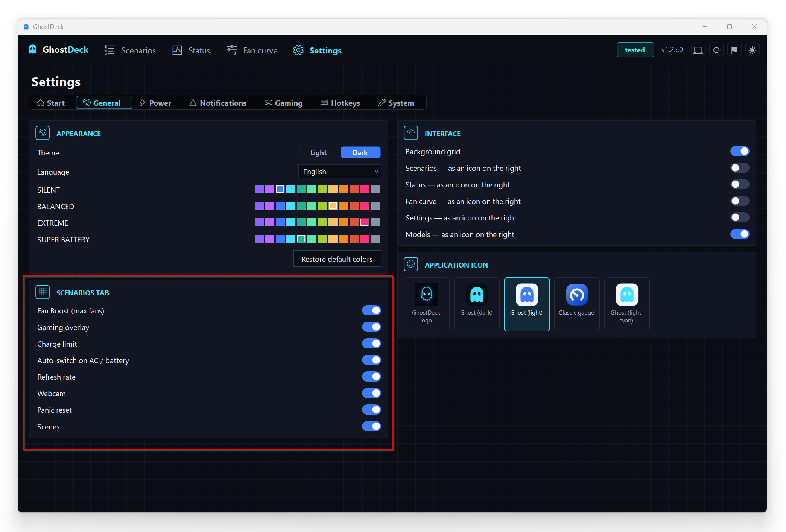The width and height of the screenshot is (786, 532).
Task: Click the Scenarios Tab grid section icon
Action: coord(43,292)
